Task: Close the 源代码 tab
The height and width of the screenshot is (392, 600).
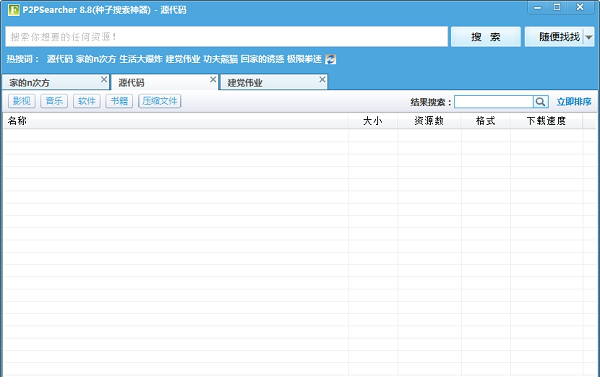Action: (x=213, y=79)
